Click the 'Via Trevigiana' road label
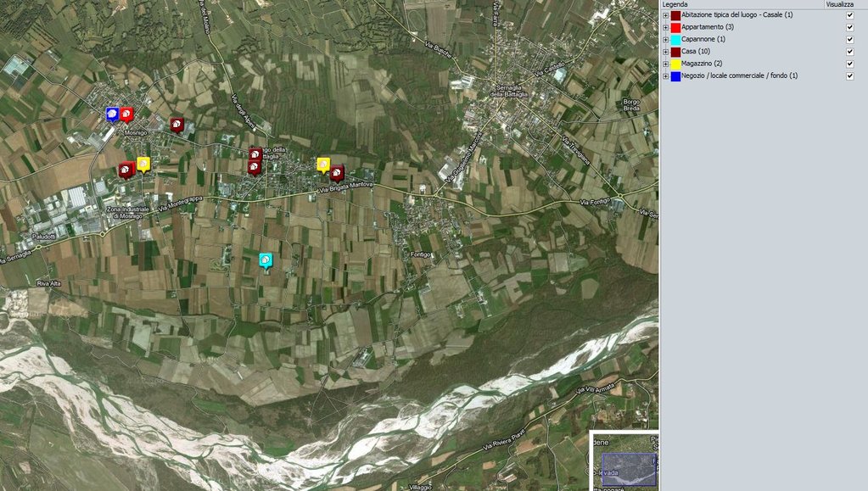This screenshot has height=491, width=868. tap(576, 151)
